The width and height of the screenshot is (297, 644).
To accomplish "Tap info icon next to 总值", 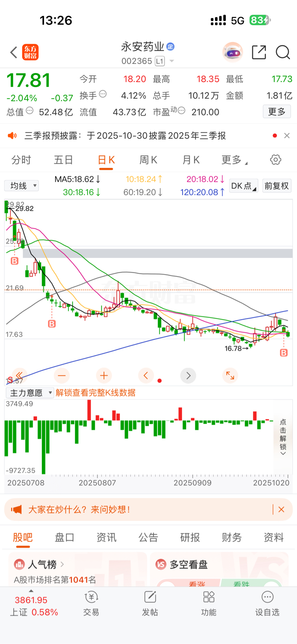I will [x=30, y=111].
